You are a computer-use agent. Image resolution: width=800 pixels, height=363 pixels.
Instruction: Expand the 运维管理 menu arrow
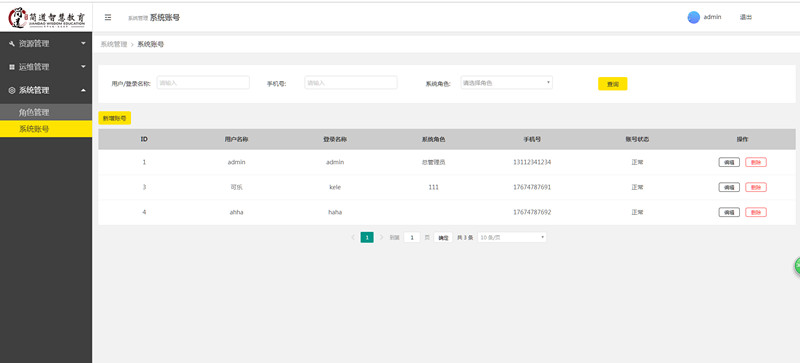click(83, 66)
